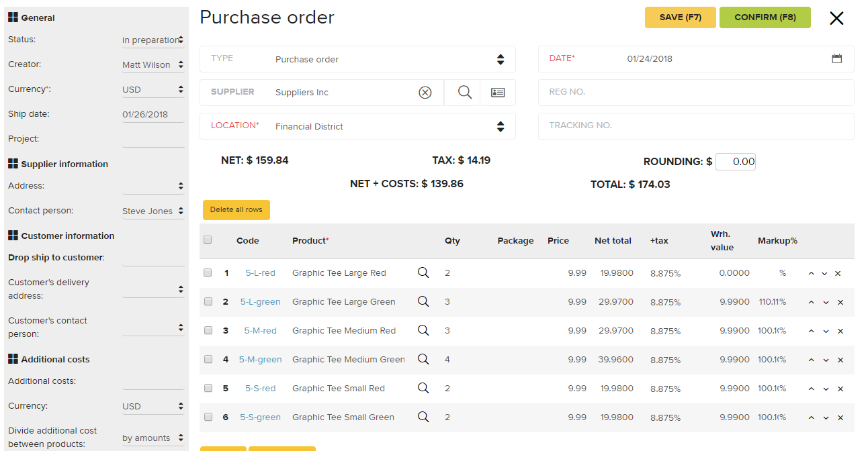This screenshot has width=868, height=451.
Task: Click Delete all rows button
Action: coord(236,210)
